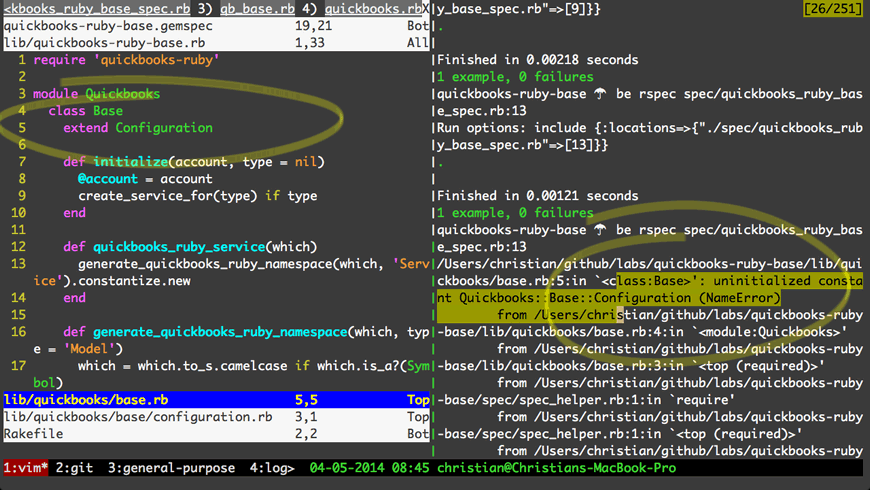Click create_service_for(type) if type line

[x=198, y=196]
